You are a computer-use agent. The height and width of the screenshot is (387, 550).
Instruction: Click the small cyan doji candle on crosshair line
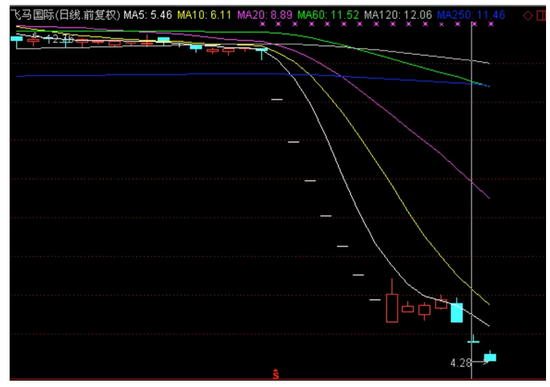(473, 340)
